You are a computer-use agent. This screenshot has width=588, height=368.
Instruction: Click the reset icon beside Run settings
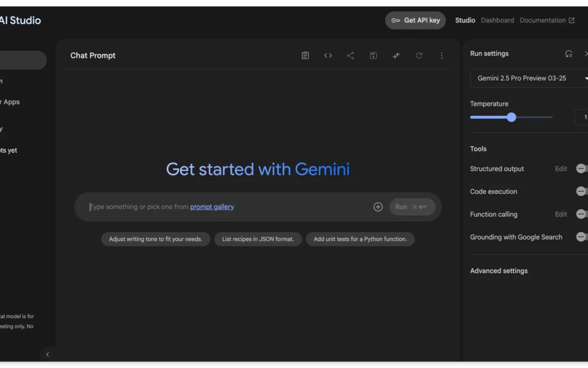(x=568, y=53)
